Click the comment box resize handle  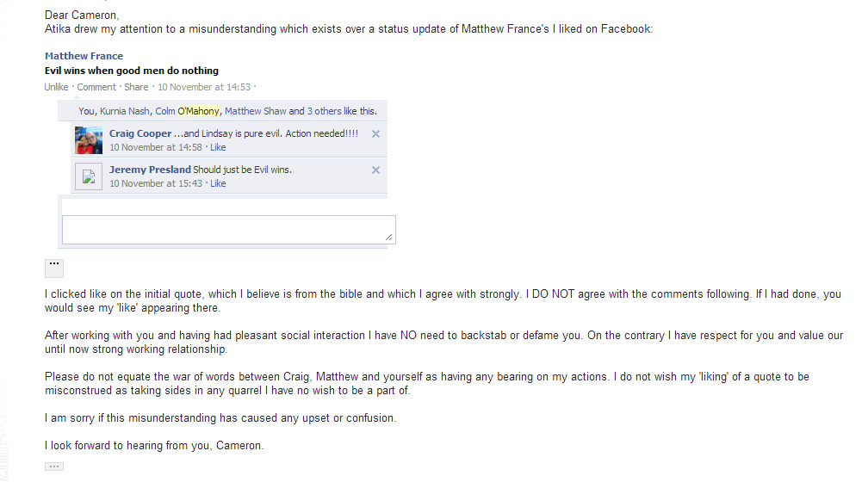click(390, 238)
